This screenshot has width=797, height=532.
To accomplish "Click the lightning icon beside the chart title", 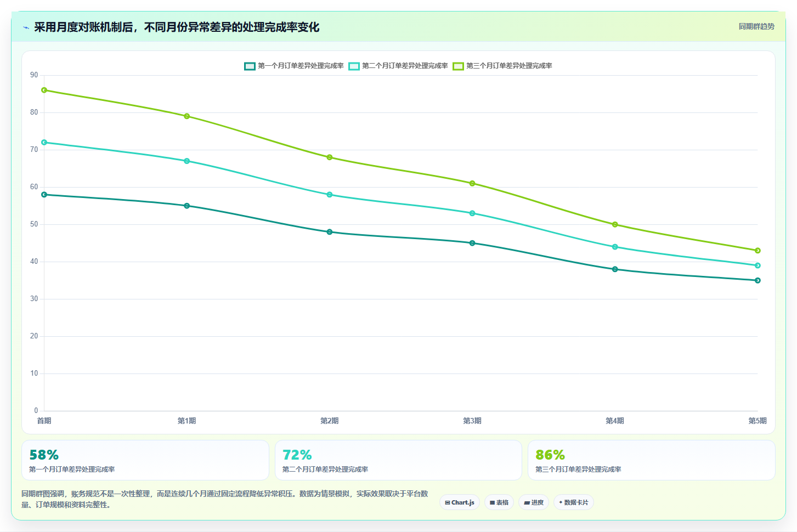I will click(26, 27).
